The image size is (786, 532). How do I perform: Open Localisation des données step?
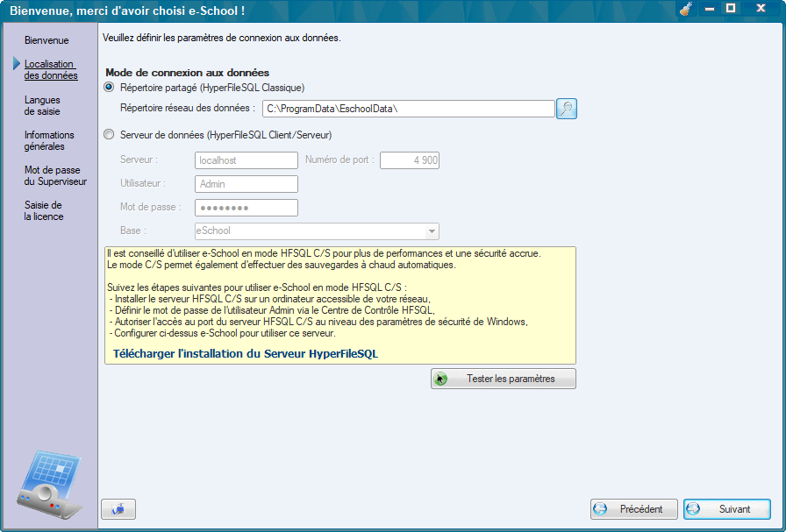[51, 69]
